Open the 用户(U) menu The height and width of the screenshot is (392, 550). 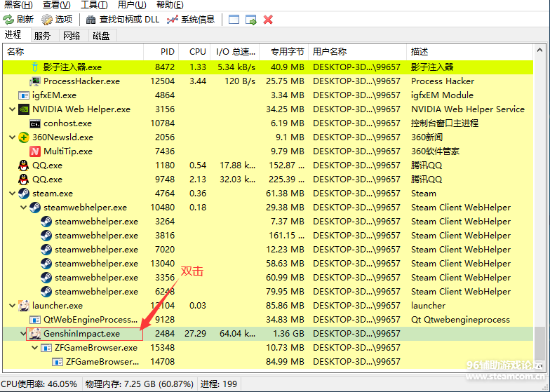click(132, 5)
